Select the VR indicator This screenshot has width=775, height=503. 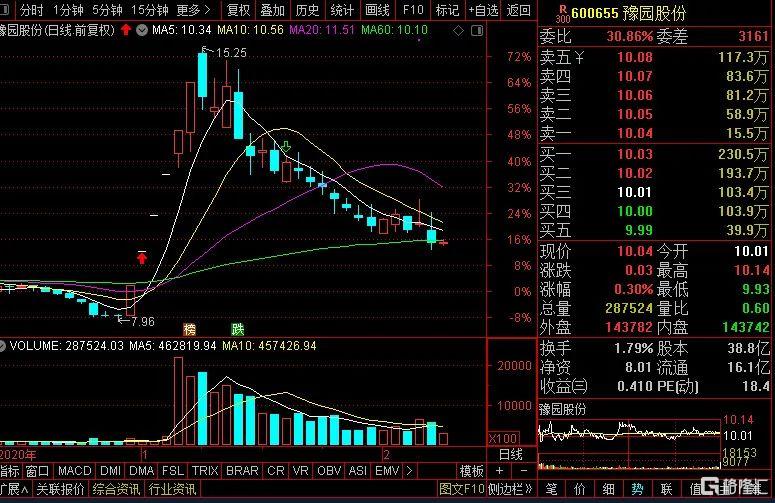pos(301,471)
